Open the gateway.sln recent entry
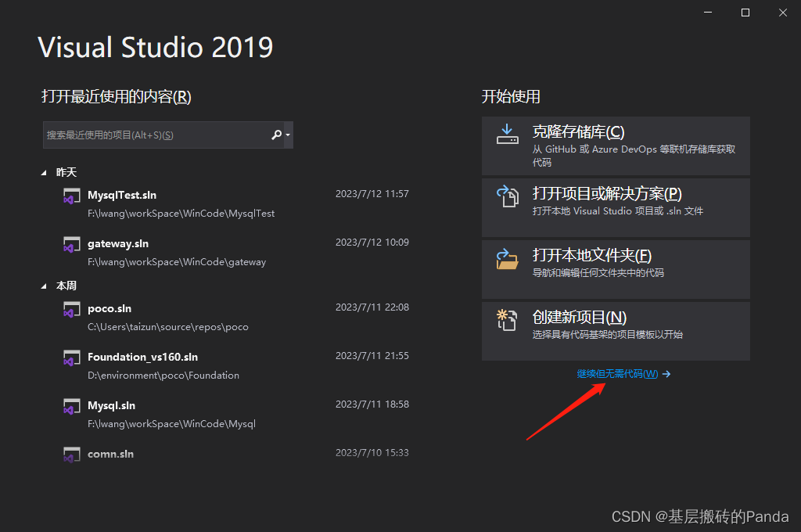This screenshot has height=532, width=801. tap(117, 243)
